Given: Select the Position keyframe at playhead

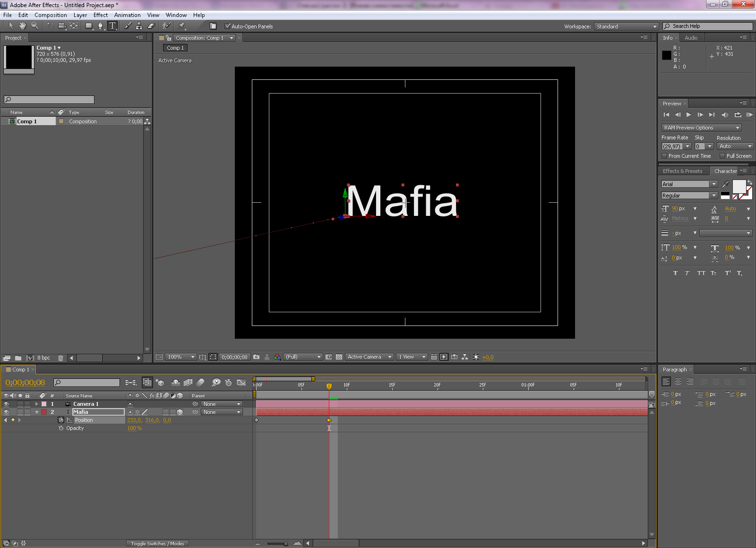Looking at the screenshot, I should (329, 420).
